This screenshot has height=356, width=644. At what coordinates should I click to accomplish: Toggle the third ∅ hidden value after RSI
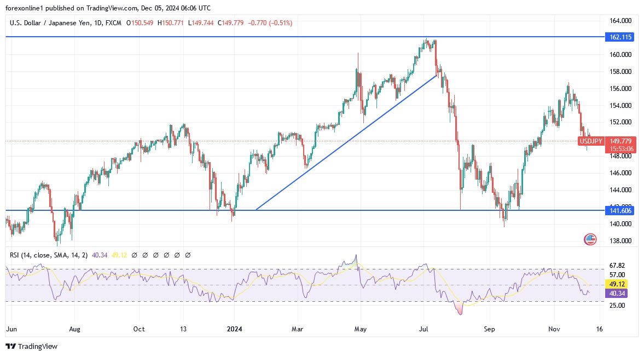pyautogui.click(x=156, y=255)
